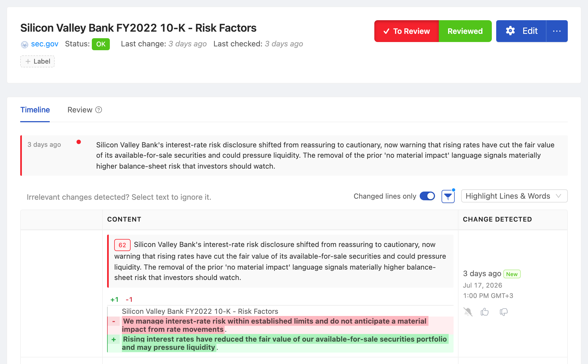This screenshot has width=588, height=364.
Task: Click the muted bell notification icon
Action: coord(468,312)
